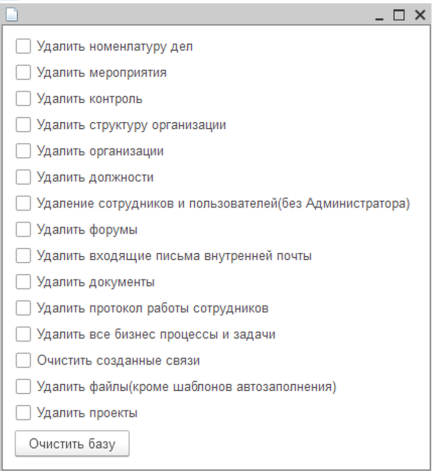Tick the 'Удалить контроль' checkbox

(x=23, y=99)
